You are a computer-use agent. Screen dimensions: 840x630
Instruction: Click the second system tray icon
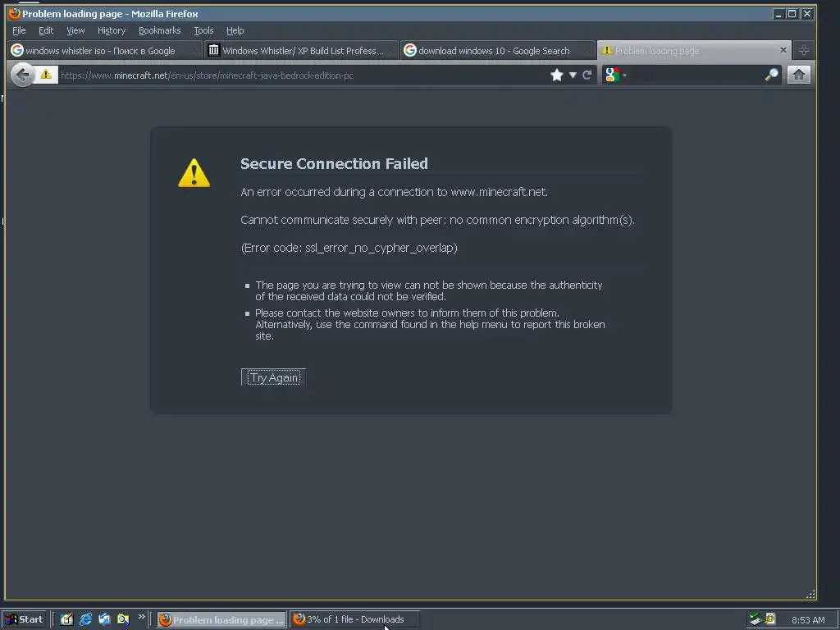[x=770, y=619]
